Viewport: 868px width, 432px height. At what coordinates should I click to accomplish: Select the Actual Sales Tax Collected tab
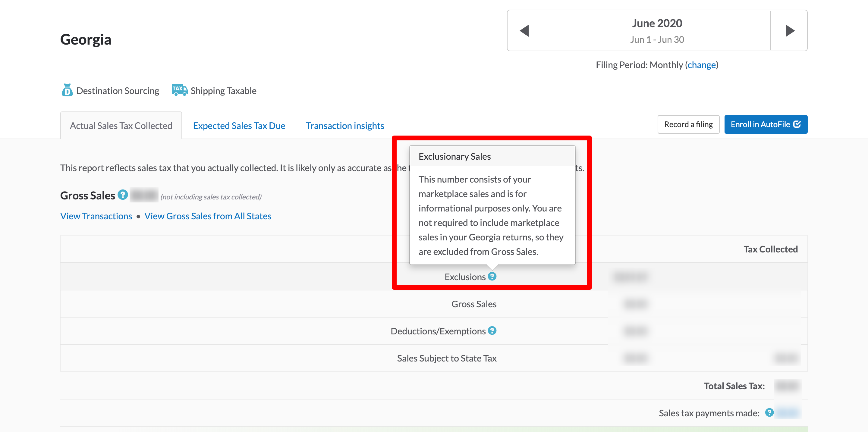tap(121, 125)
